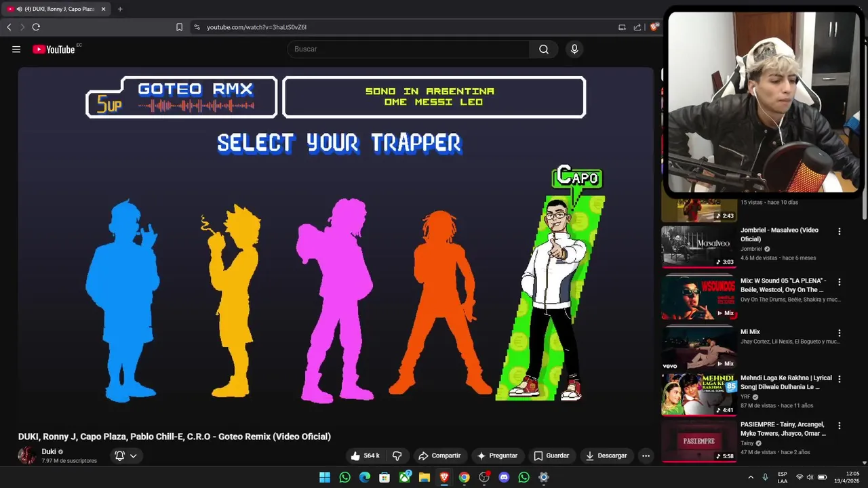Screen dimensions: 868x488
Task: Dislike the video with thumbs down
Action: pyautogui.click(x=397, y=455)
